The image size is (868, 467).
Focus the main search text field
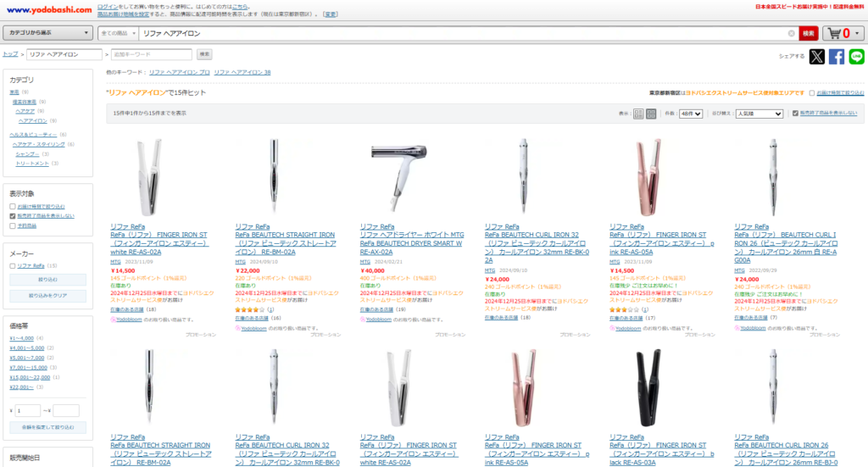(464, 33)
